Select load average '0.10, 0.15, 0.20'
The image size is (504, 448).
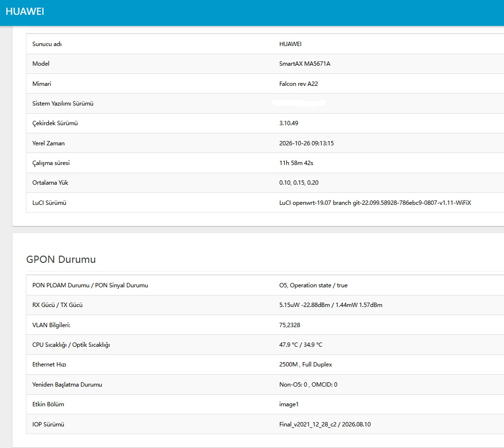tap(299, 182)
